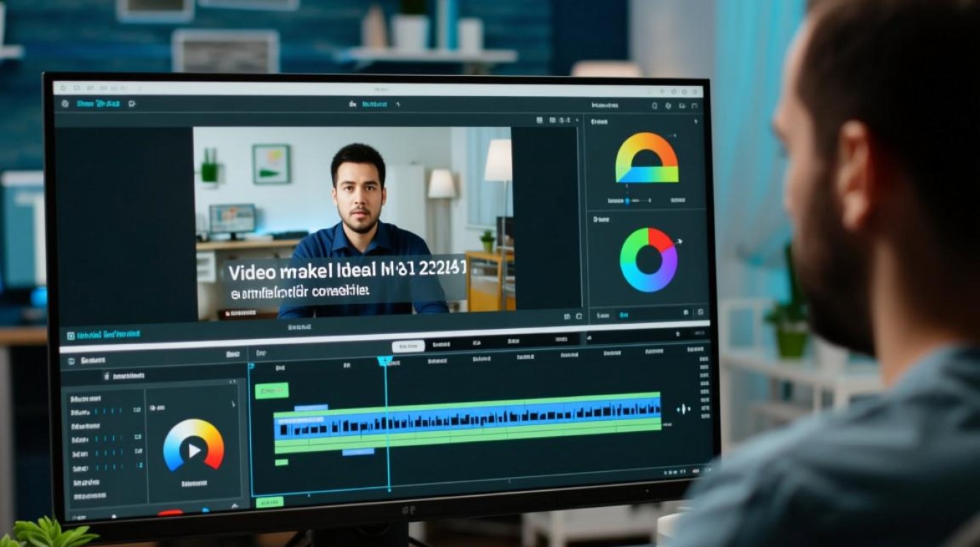Click the small green button below the timeline
This screenshot has height=547, width=980.
pyautogui.click(x=269, y=502)
